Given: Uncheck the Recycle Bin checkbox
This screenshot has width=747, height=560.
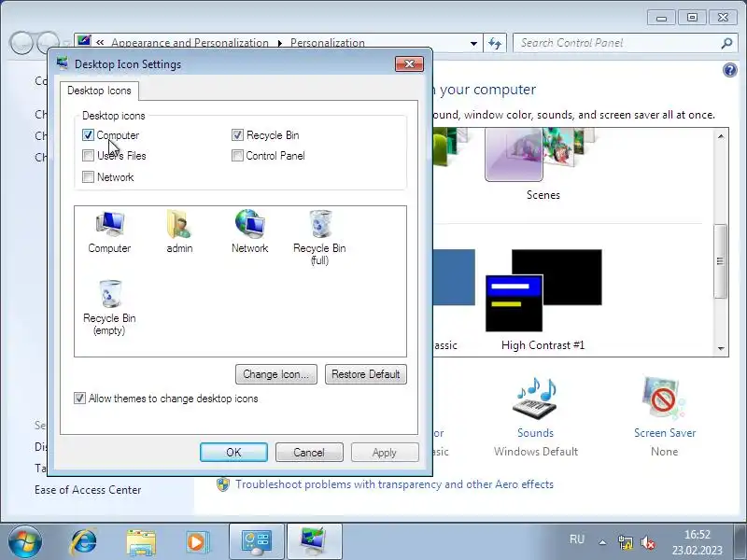Looking at the screenshot, I should tap(237, 135).
